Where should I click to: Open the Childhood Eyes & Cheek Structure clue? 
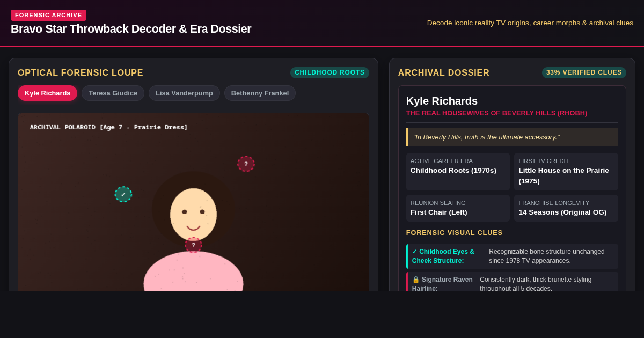coord(512,256)
